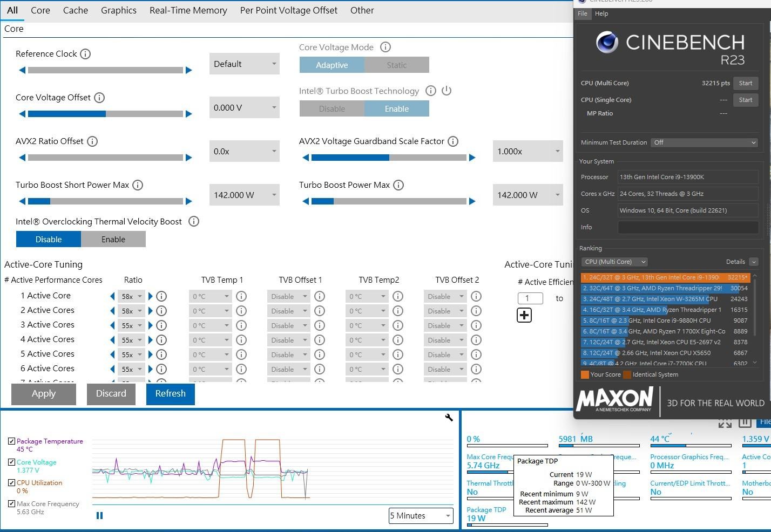The width and height of the screenshot is (771, 532).
Task: Pause the monitoring graph
Action: (99, 515)
